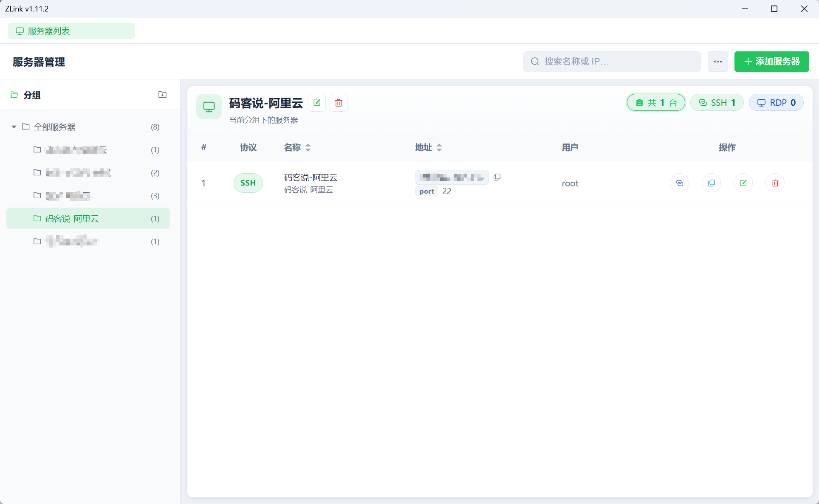The image size is (819, 504).
Task: Open the more options ellipsis button
Action: [x=718, y=62]
